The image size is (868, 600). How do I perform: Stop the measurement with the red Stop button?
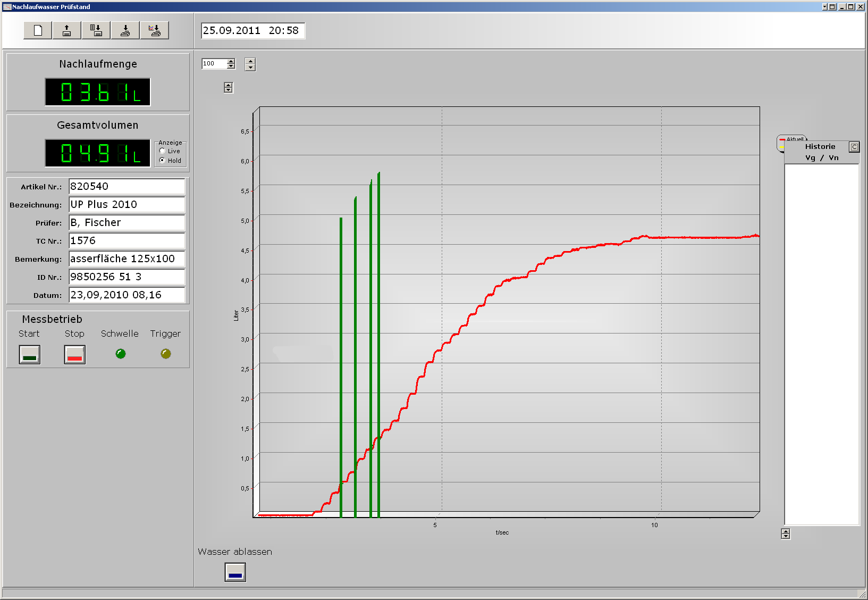(75, 354)
